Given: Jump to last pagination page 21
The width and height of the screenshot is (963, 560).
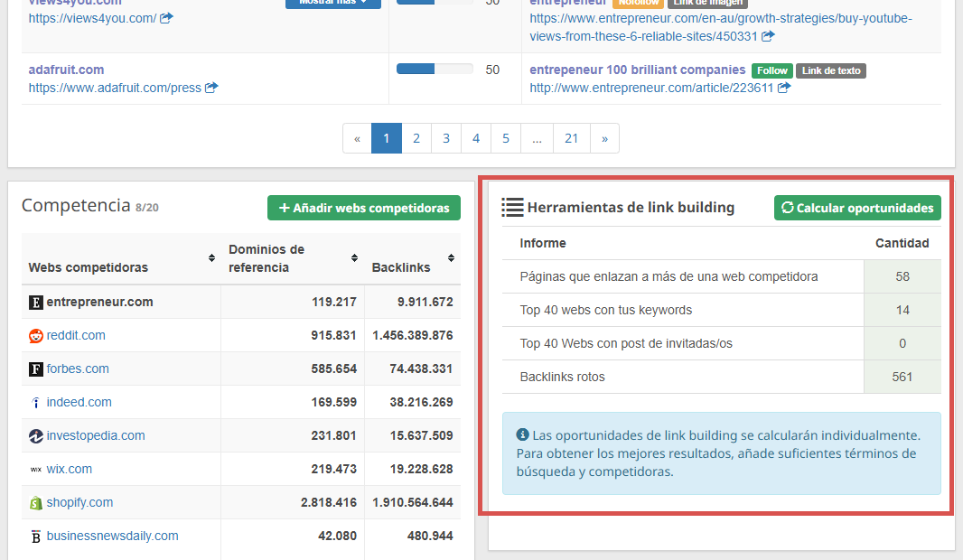Looking at the screenshot, I should coord(572,138).
